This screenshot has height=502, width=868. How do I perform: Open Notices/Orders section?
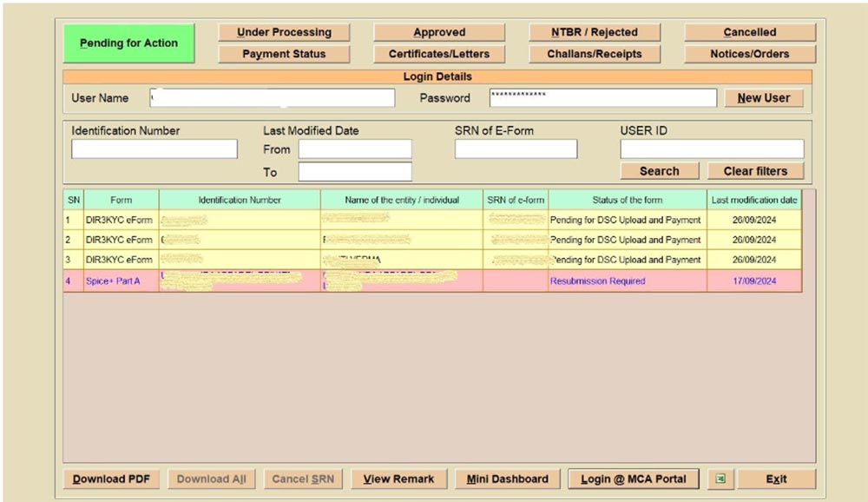pos(750,54)
